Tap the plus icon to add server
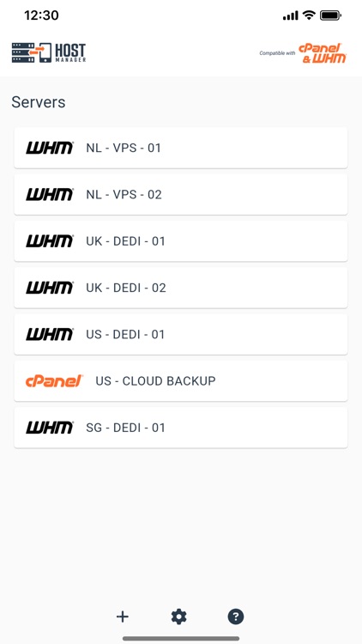Screen dimensions: 362x644 click(123, 617)
